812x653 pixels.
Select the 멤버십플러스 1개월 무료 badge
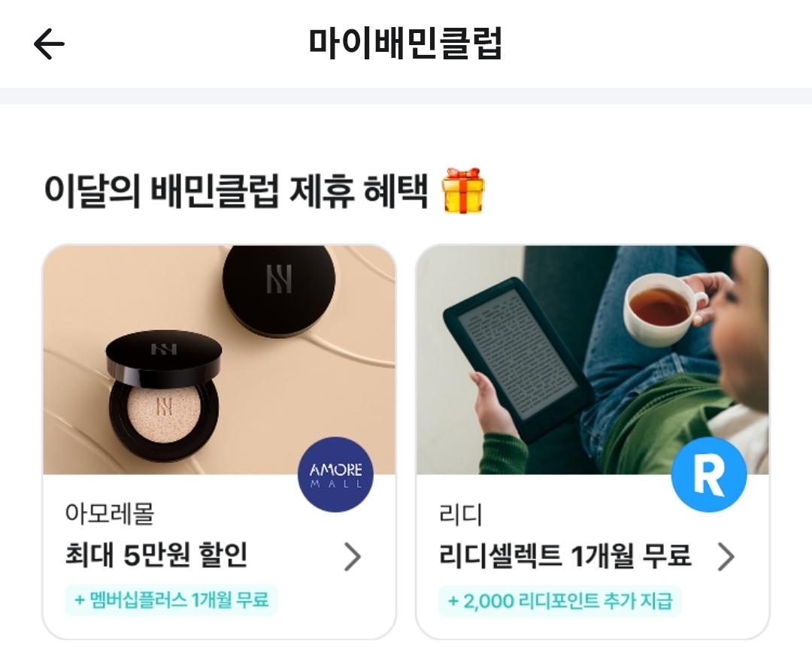171,600
